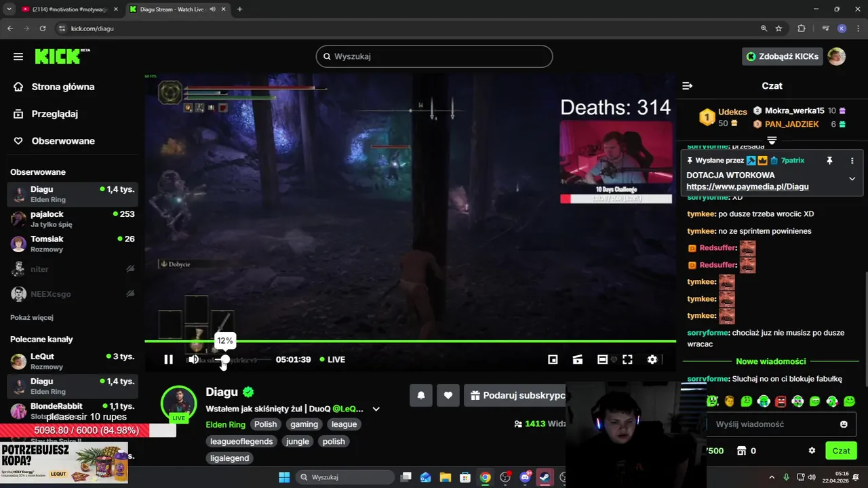Open File Explorer from the taskbar

(445, 477)
